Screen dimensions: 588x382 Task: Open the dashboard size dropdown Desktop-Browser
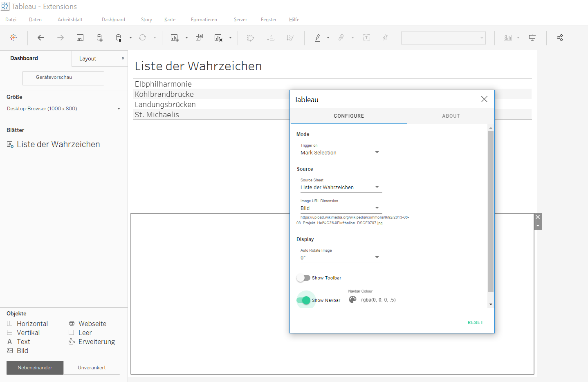point(63,109)
